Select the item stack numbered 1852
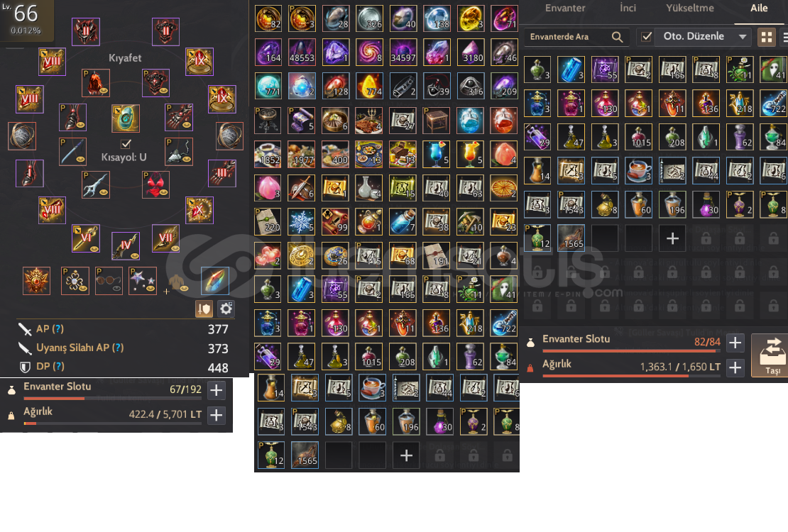The height and width of the screenshot is (532, 788). tap(268, 154)
